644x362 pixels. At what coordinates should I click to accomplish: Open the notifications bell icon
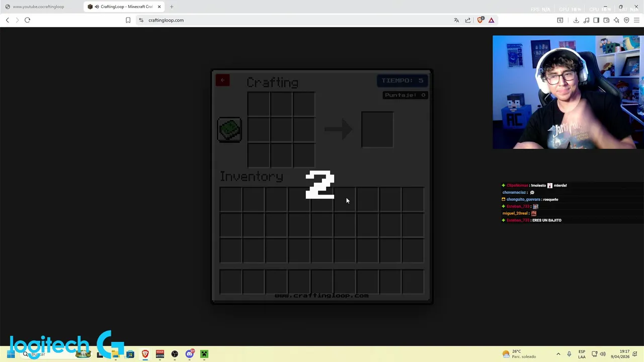pos(635,354)
